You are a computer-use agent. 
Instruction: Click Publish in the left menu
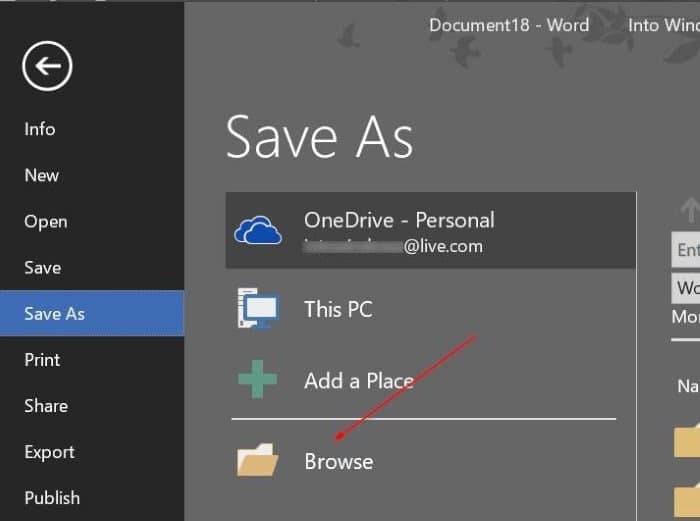[52, 498]
